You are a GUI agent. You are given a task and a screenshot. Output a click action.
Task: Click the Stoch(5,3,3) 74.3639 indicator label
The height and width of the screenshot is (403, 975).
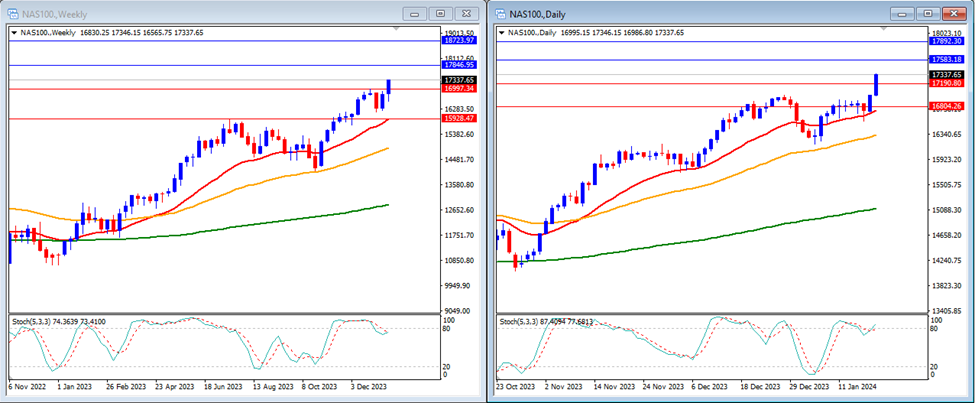point(59,322)
